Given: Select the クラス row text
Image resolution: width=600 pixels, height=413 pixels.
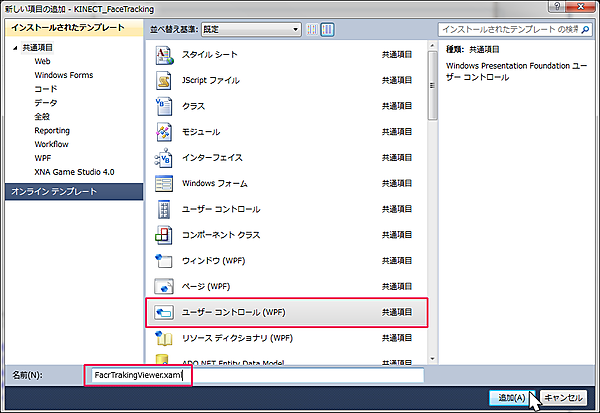Looking at the screenshot, I should 193,106.
